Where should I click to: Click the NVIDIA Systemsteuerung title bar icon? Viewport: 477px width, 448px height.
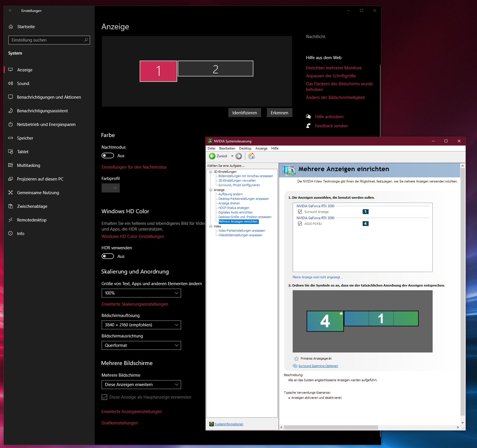point(210,141)
